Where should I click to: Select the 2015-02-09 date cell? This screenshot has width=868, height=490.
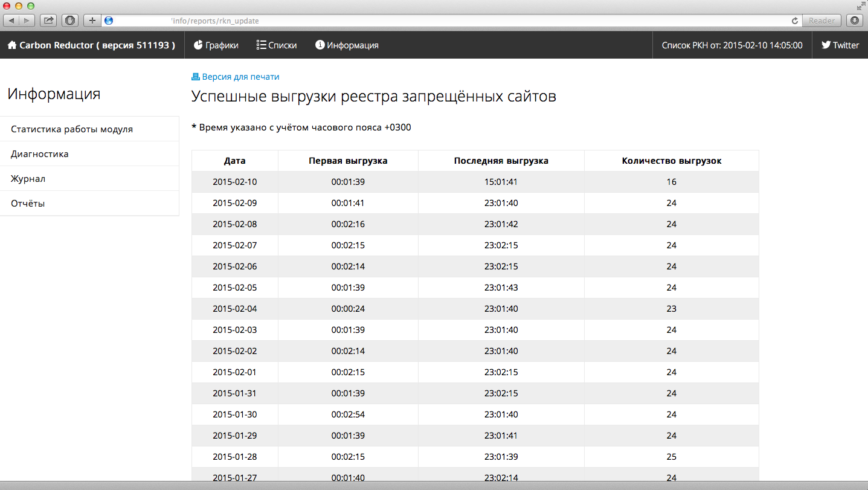point(235,203)
